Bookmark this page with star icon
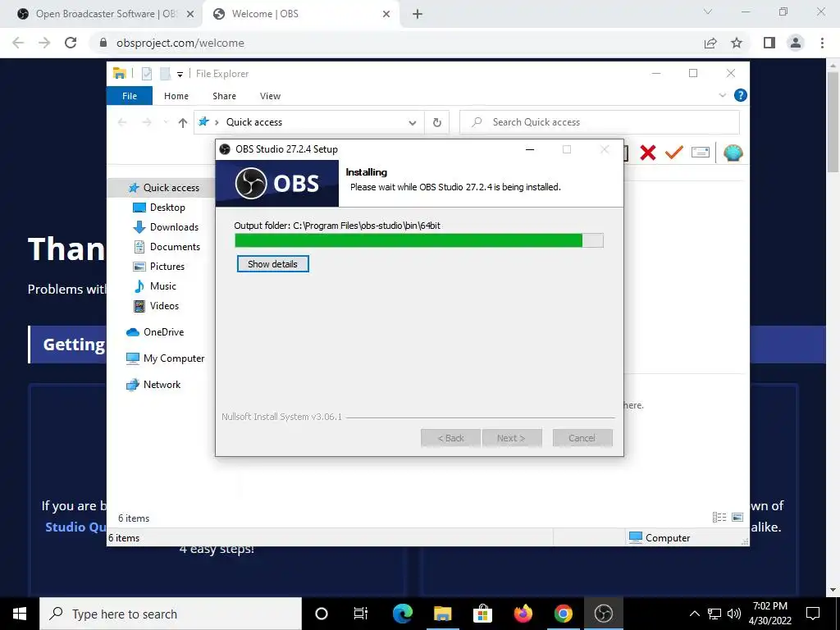This screenshot has width=840, height=630. click(x=737, y=43)
